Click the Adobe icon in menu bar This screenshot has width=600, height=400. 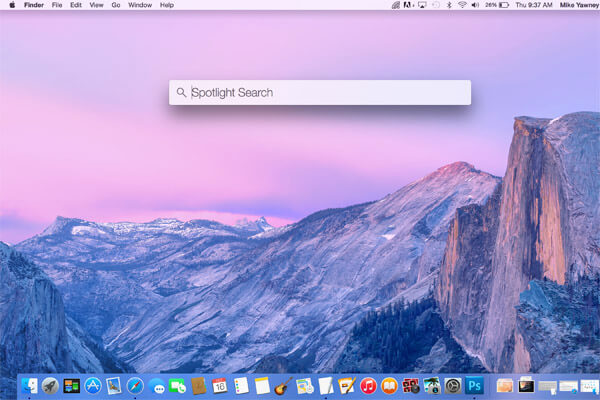click(408, 5)
